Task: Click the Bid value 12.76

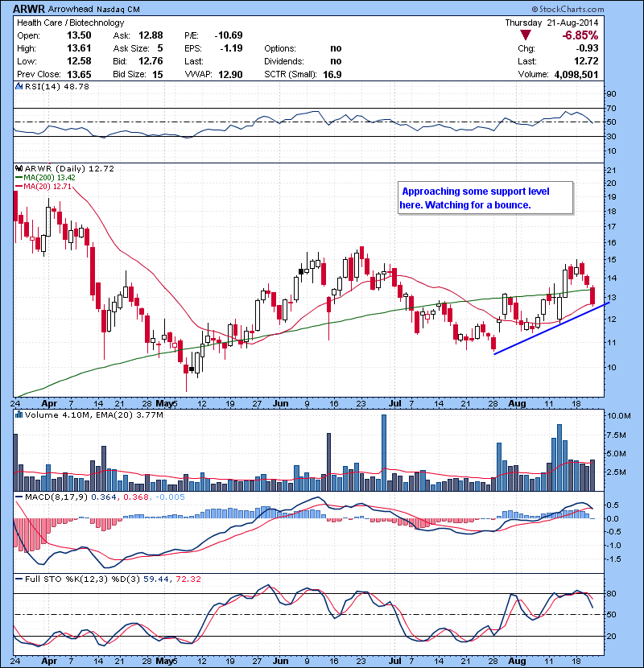Action: pyautogui.click(x=151, y=61)
